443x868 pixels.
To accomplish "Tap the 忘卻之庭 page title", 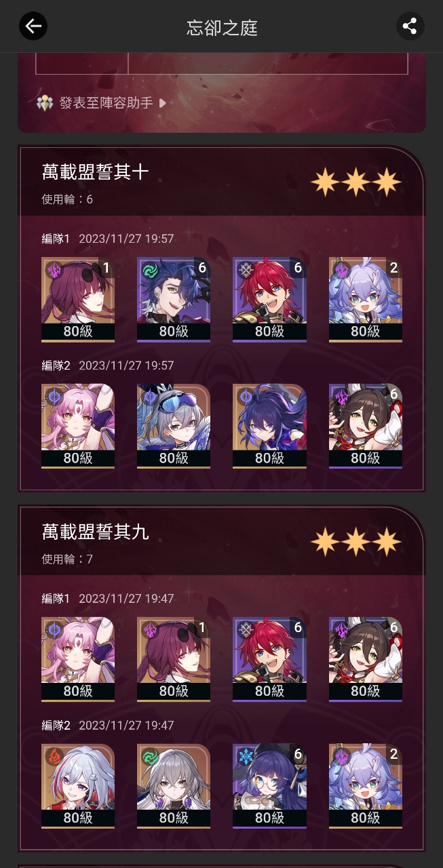I will pyautogui.click(x=222, y=28).
